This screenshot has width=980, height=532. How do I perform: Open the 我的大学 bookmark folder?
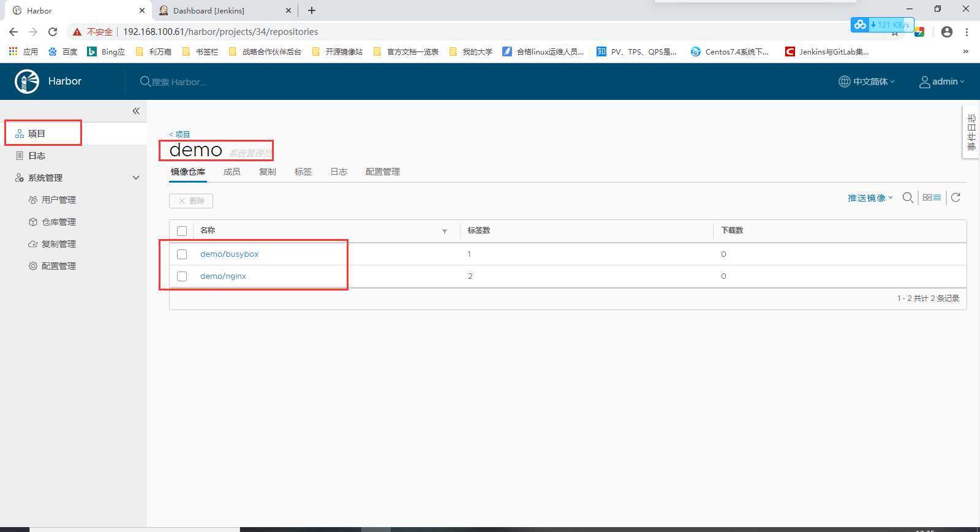[470, 51]
